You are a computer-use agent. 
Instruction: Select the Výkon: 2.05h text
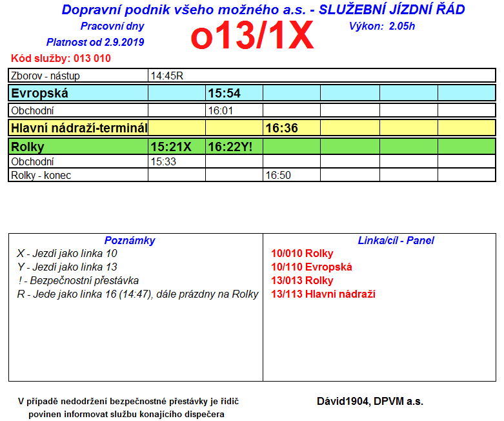pyautogui.click(x=382, y=26)
